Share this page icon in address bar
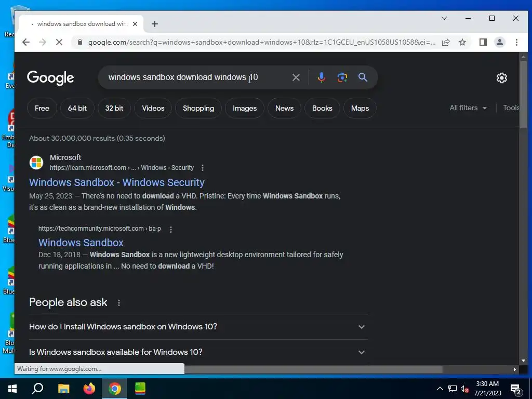Screen dimensions: 532x399 coord(446,42)
